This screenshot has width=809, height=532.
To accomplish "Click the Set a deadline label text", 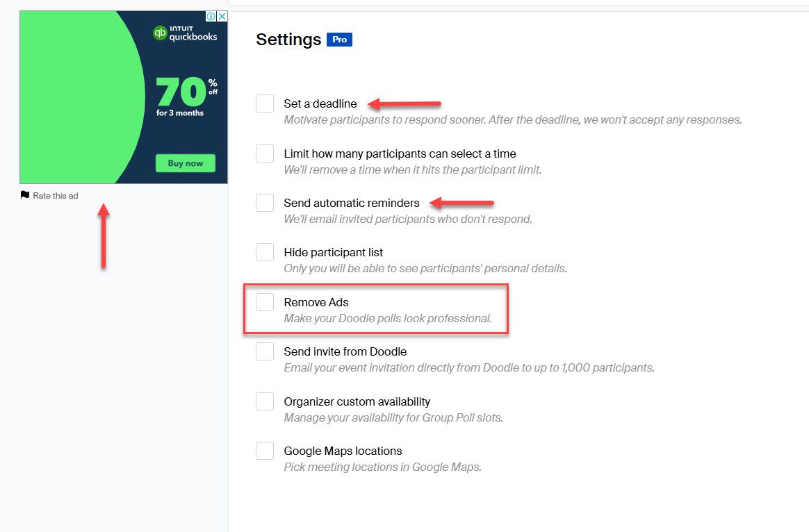I will pyautogui.click(x=320, y=103).
